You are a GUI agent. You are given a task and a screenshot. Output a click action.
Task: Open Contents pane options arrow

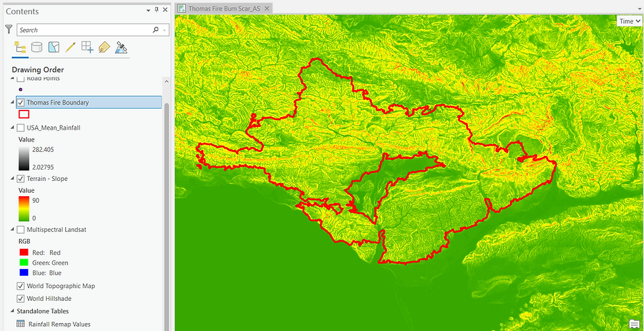[148, 10]
